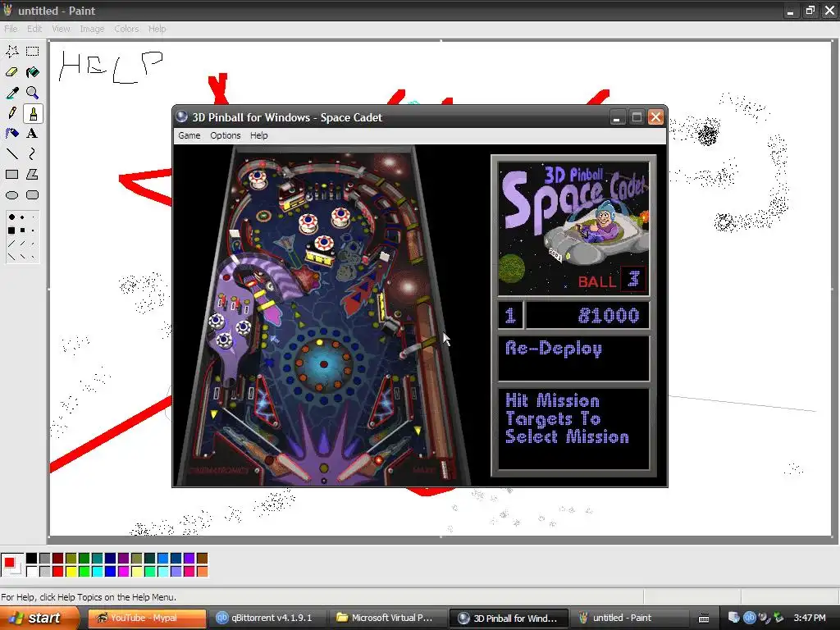Select the Text tool (letter A)

pyautogui.click(x=33, y=134)
